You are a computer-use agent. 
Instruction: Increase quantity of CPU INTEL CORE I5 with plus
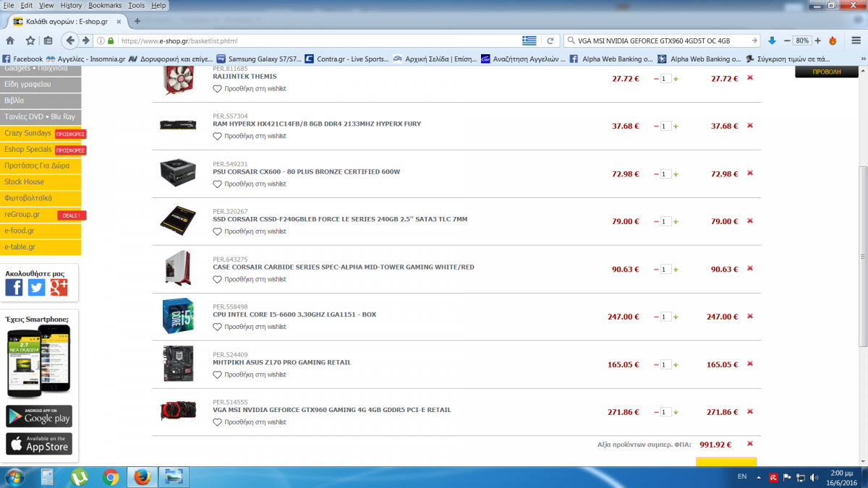pyautogui.click(x=676, y=317)
